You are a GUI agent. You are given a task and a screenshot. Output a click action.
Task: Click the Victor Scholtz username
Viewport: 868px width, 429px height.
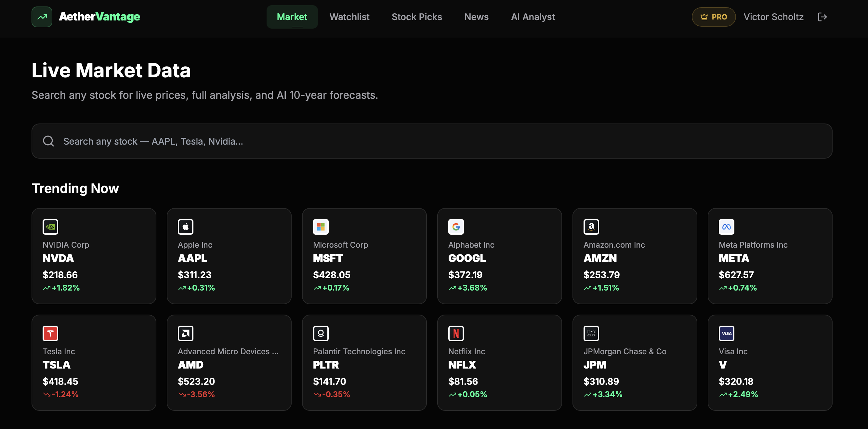click(773, 17)
